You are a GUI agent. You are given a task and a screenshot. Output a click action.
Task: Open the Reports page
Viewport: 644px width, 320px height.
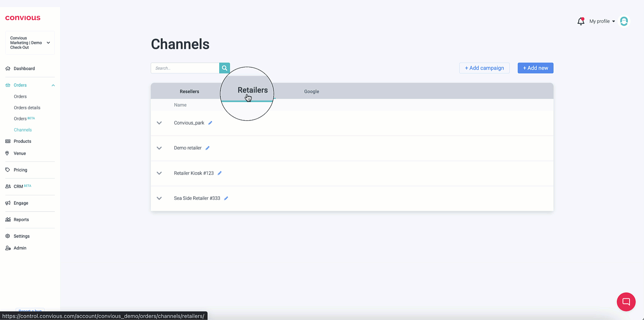[21, 220]
